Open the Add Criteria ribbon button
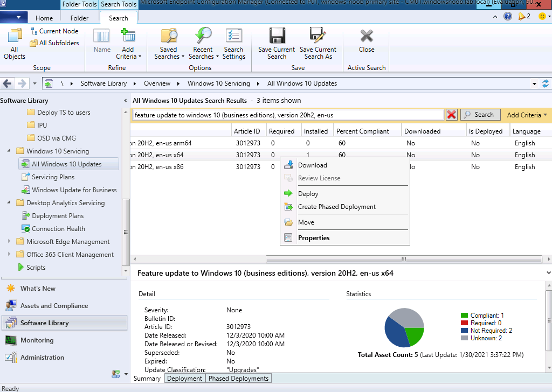 [128, 44]
